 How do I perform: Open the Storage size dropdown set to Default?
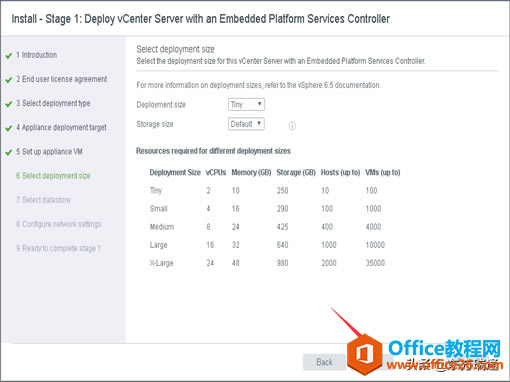(x=246, y=124)
